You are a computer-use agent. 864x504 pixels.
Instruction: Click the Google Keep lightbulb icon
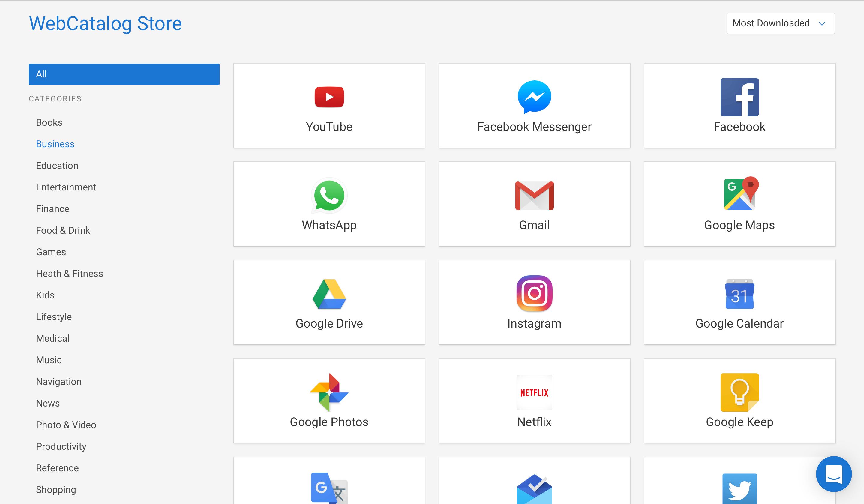(739, 392)
